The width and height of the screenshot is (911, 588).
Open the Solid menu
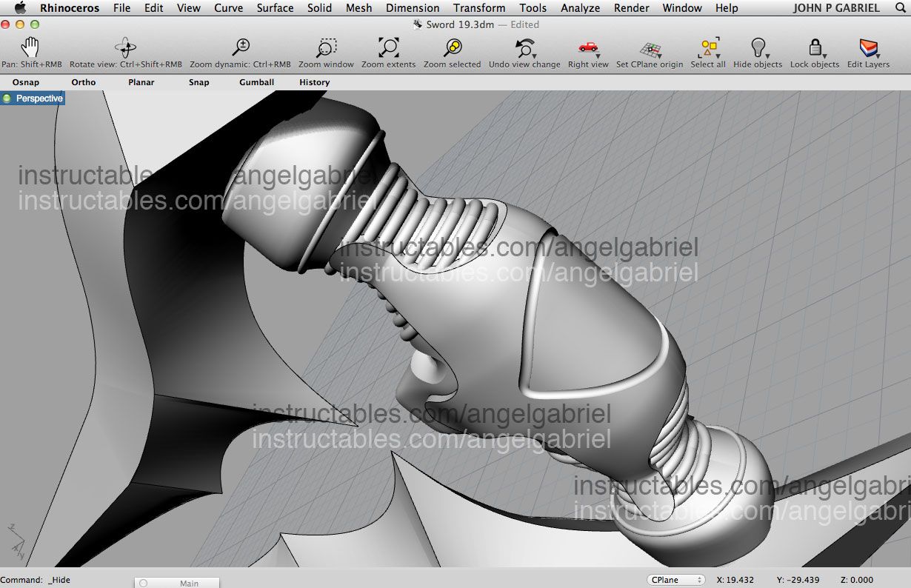(320, 8)
